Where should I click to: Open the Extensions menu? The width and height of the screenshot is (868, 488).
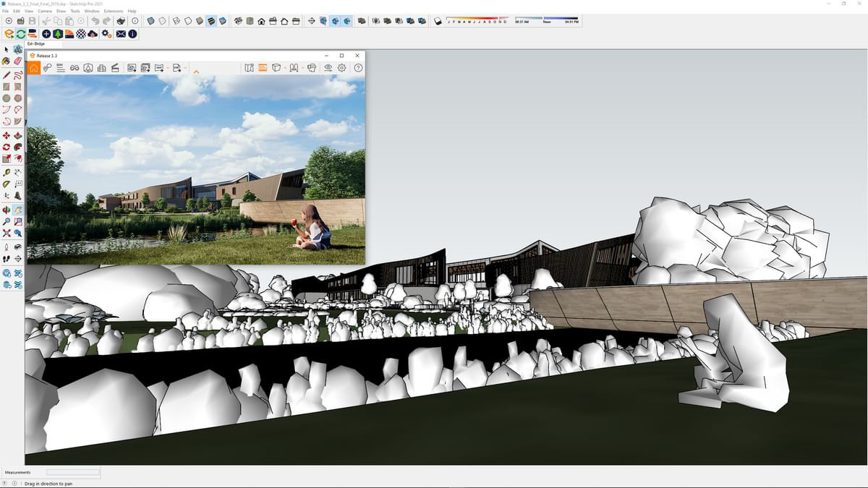113,11
